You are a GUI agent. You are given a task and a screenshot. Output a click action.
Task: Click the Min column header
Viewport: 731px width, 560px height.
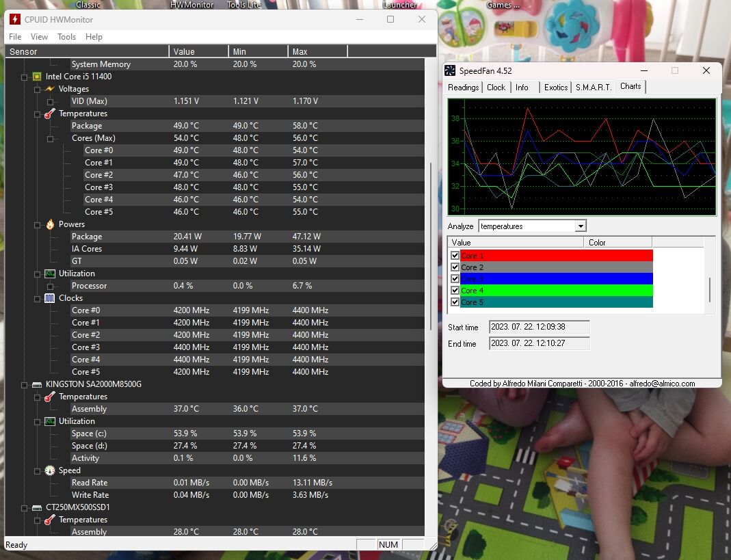click(258, 51)
